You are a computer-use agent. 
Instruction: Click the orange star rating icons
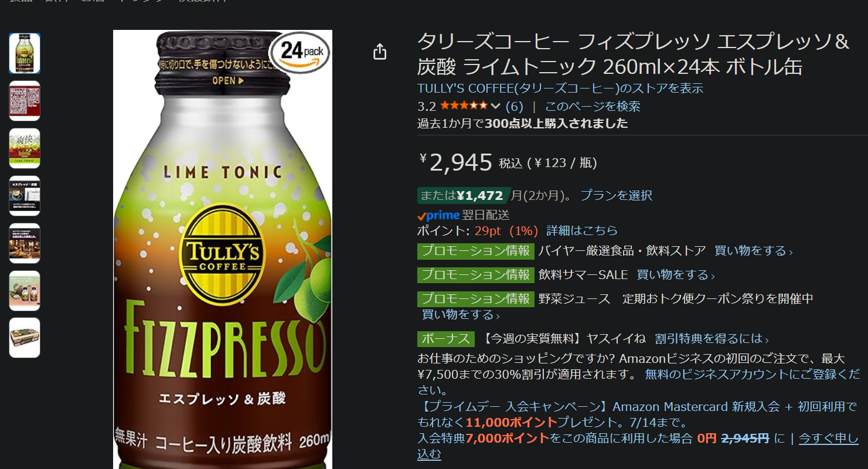coord(464,106)
